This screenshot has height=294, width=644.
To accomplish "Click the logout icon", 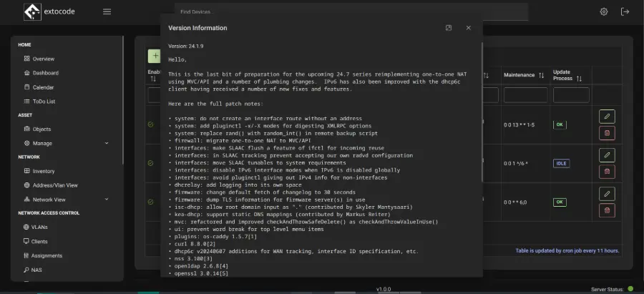I will point(625,12).
